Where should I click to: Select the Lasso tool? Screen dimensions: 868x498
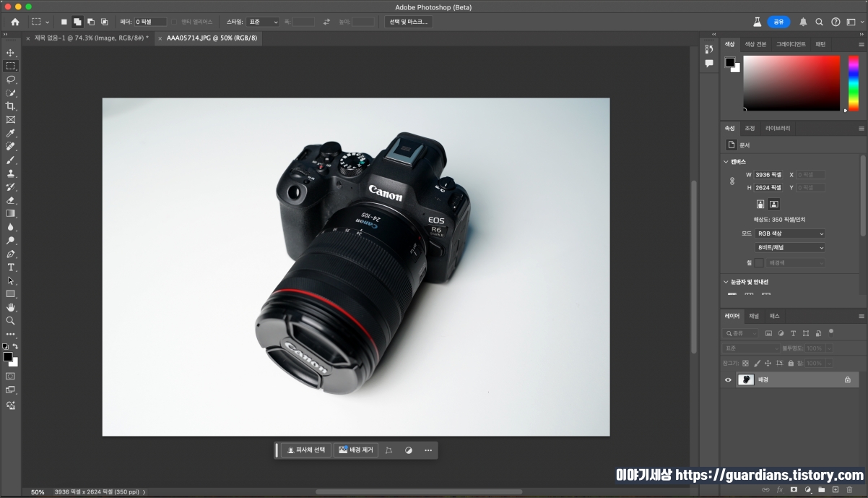click(x=11, y=80)
